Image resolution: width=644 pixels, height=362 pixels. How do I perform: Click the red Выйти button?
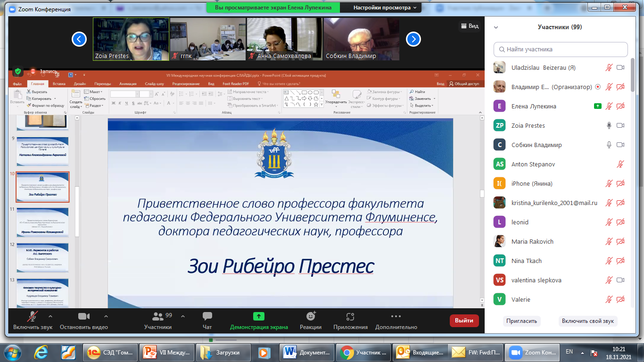464,321
